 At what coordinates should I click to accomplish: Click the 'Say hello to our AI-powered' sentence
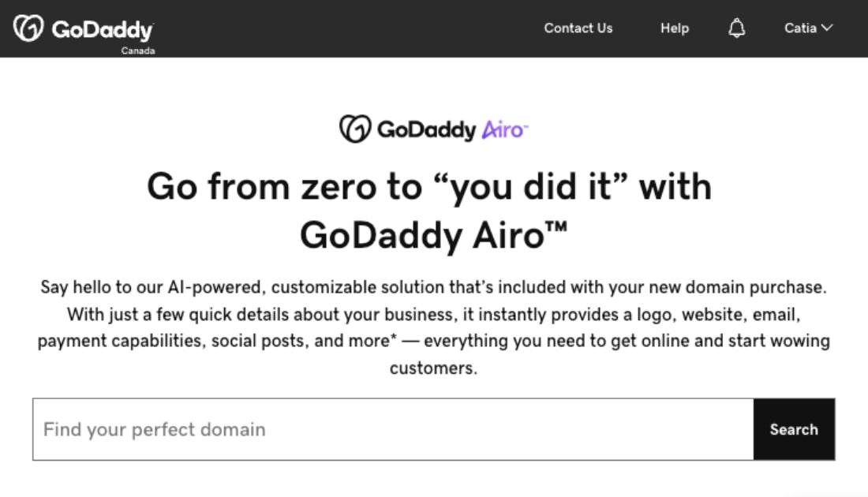pyautogui.click(x=433, y=287)
